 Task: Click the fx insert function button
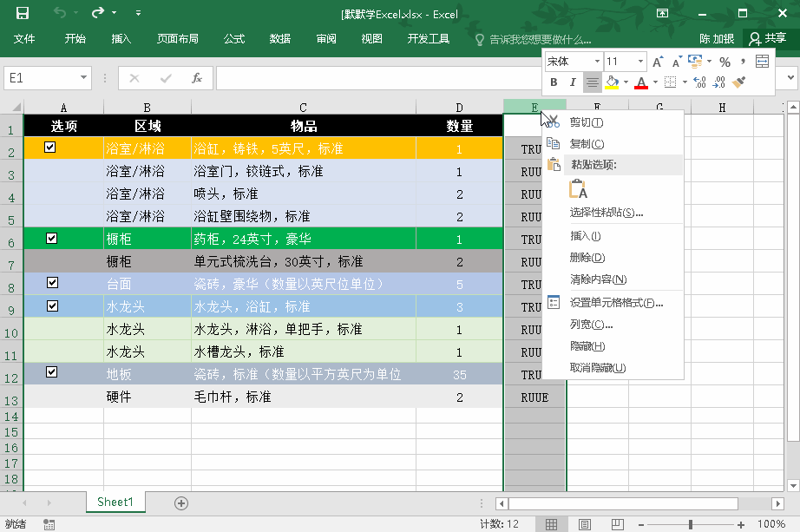[197, 78]
